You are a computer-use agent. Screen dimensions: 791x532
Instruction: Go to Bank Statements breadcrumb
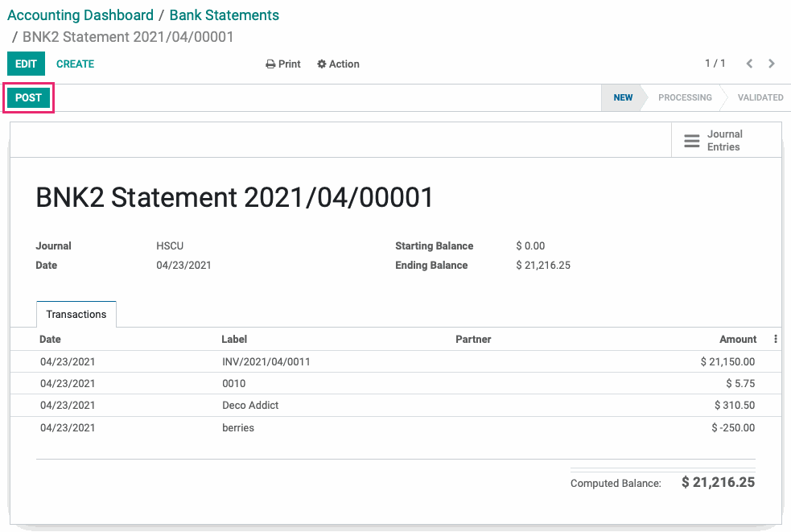click(224, 15)
